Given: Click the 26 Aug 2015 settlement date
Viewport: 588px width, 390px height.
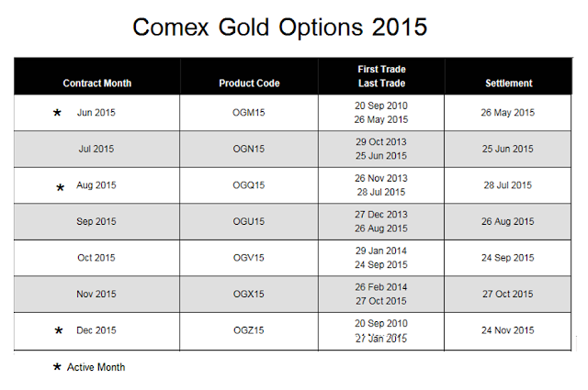Looking at the screenshot, I should click(508, 221).
